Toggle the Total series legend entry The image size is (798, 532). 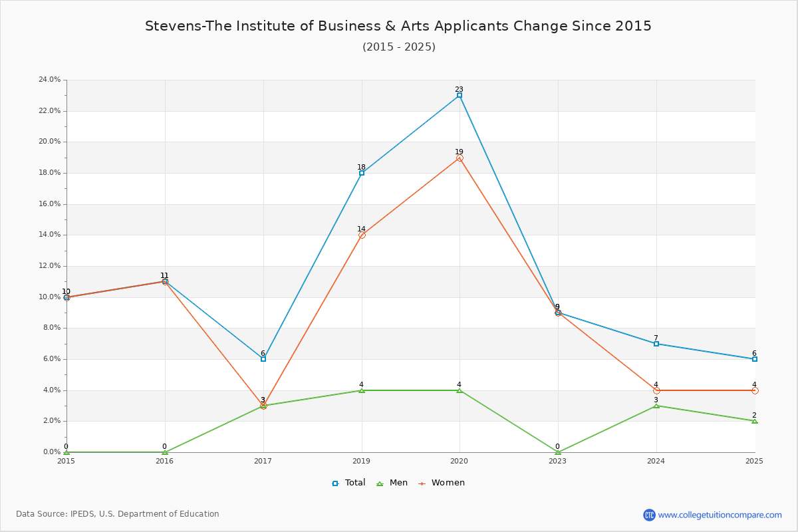click(348, 483)
